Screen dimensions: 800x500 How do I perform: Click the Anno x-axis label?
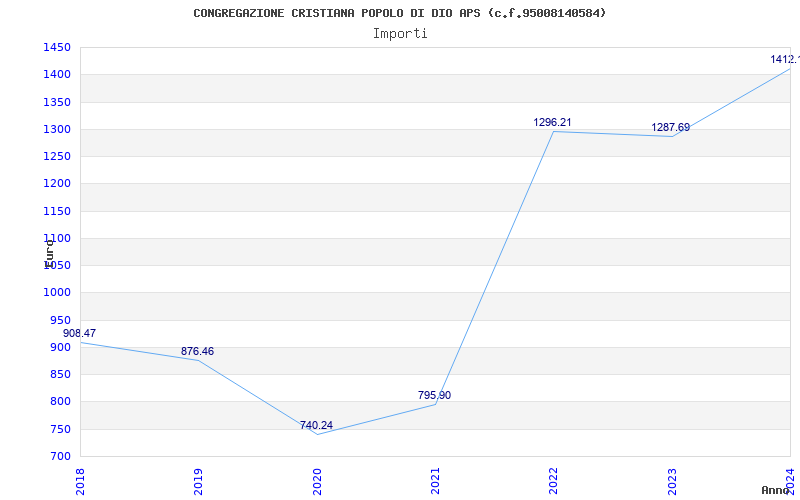click(x=776, y=490)
